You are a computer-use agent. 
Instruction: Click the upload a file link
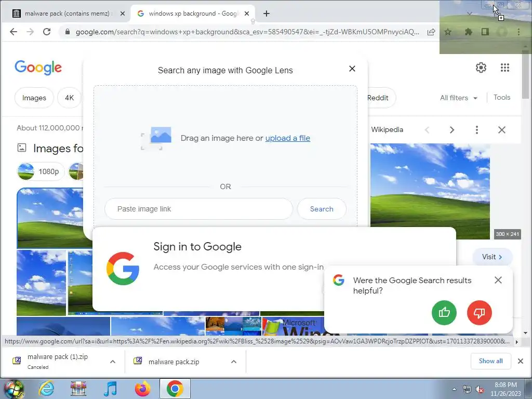tap(288, 138)
